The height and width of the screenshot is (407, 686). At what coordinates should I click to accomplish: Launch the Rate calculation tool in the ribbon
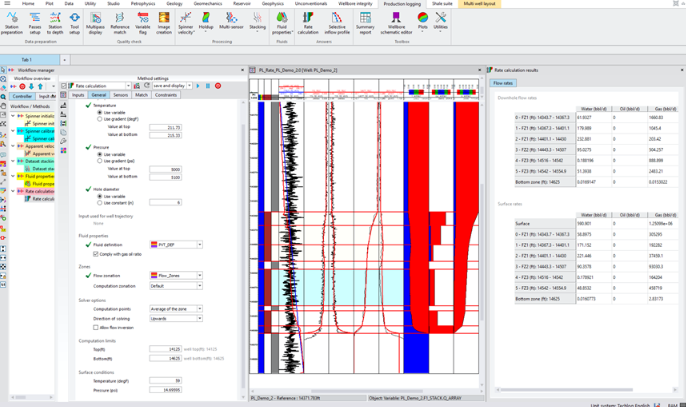[308, 20]
